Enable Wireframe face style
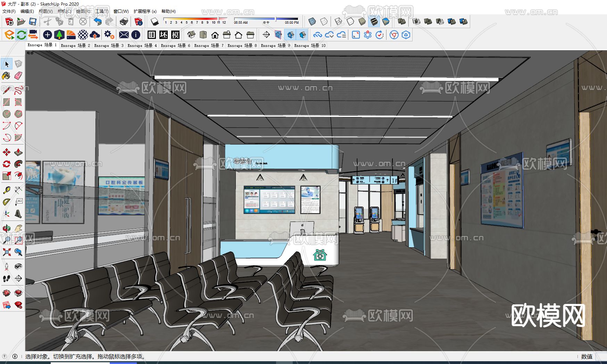Image resolution: width=607 pixels, height=364 pixels. [339, 22]
